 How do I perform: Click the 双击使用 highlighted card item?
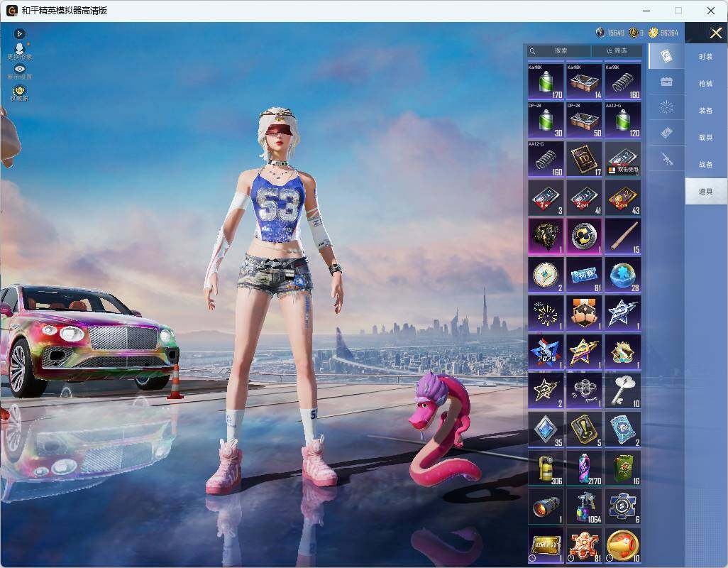[x=623, y=159]
